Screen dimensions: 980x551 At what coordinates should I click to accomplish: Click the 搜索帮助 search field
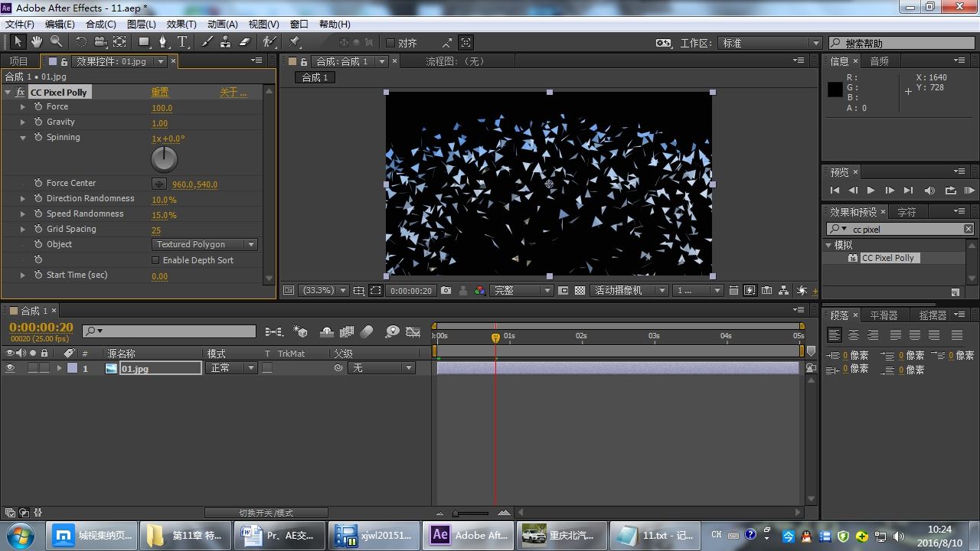(901, 43)
